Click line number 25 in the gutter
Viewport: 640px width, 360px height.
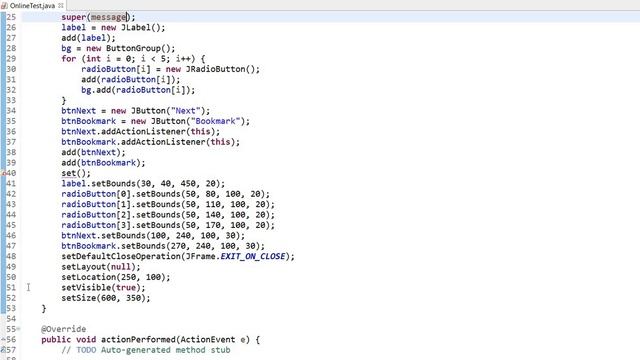pyautogui.click(x=11, y=17)
